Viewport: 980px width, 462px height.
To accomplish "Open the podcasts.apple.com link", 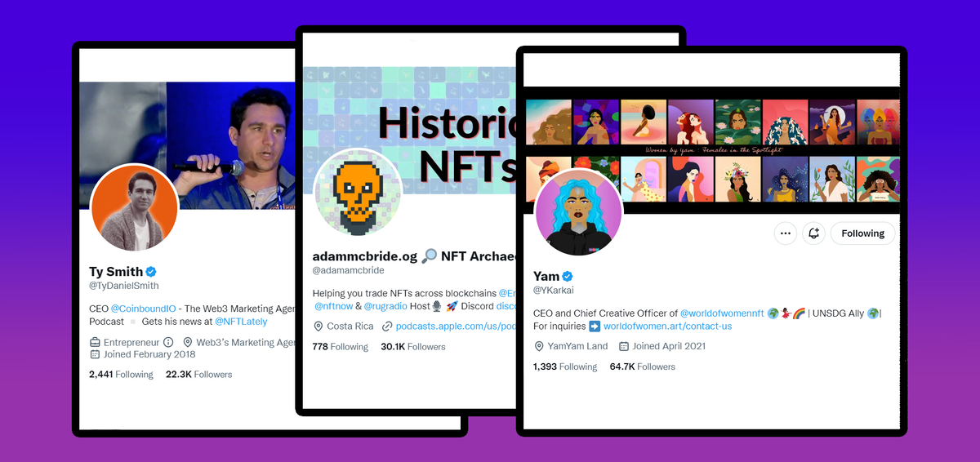I will coord(456,326).
